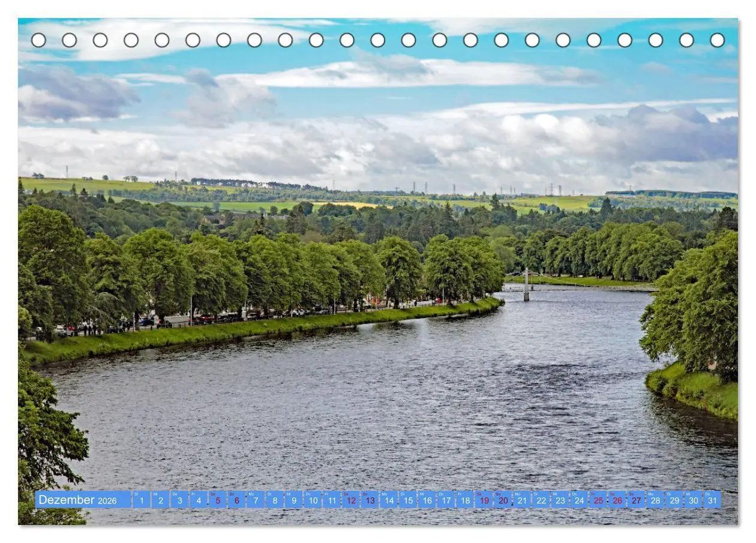Viewport: 756px width, 543px height.
Task: Select day 17 in the date strip
Action: point(446,500)
